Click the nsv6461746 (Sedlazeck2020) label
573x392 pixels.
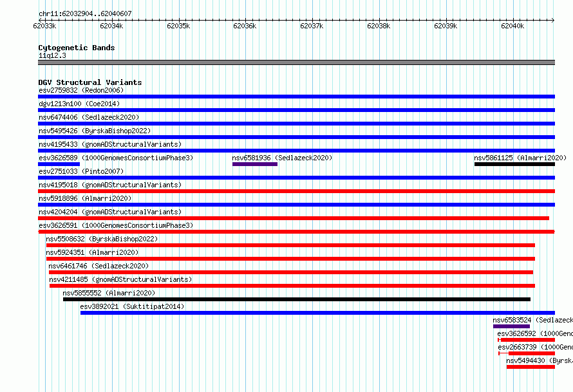[99, 266]
